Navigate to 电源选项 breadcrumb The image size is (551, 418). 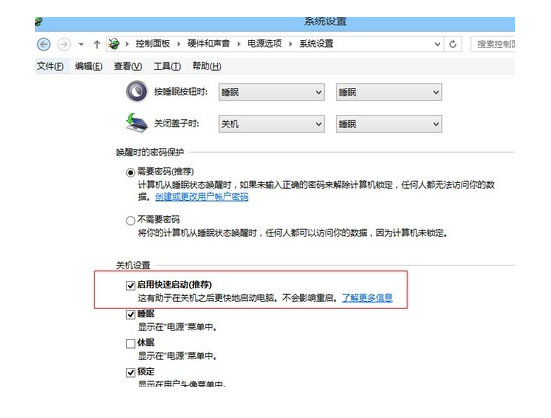point(265,44)
